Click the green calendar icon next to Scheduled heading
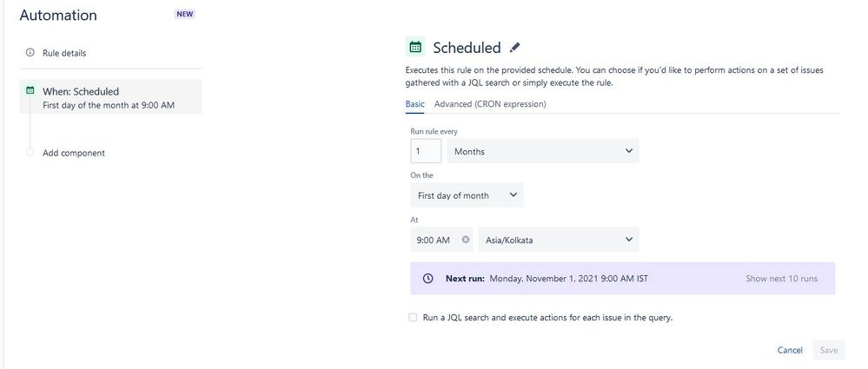868x369 pixels. click(x=415, y=47)
